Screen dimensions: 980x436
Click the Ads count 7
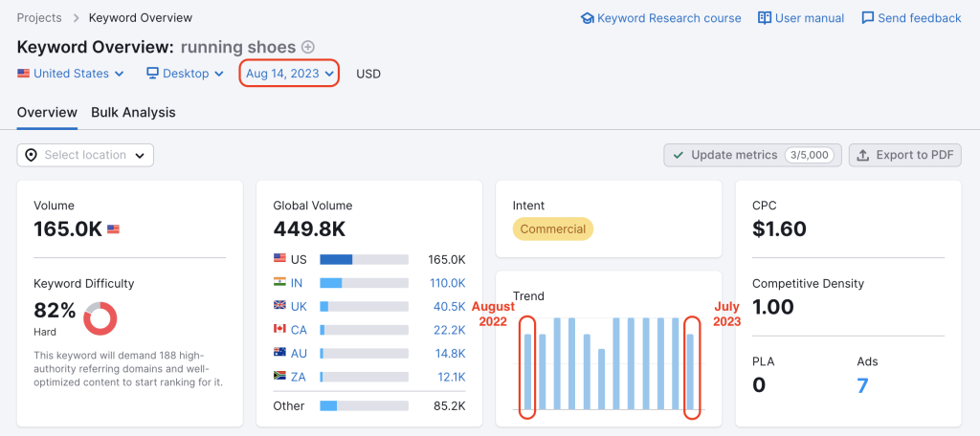[862, 385]
